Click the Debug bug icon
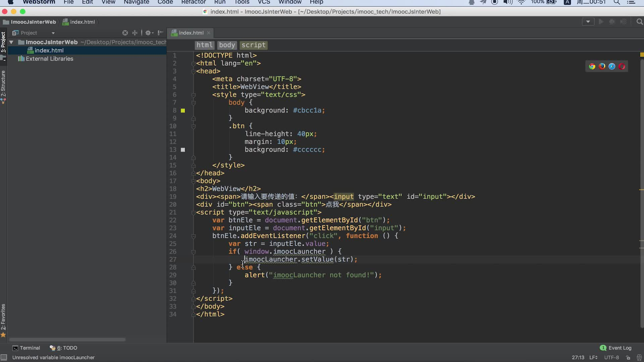644x362 pixels. (612, 22)
